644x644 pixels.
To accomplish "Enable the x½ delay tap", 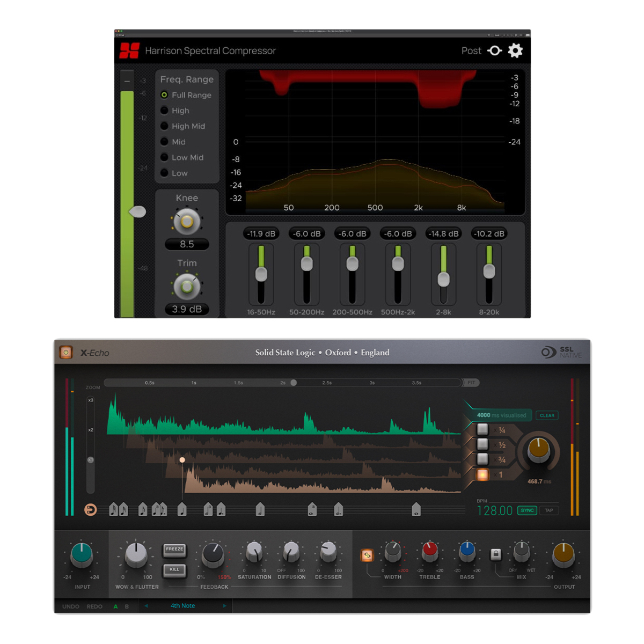I will (x=482, y=444).
